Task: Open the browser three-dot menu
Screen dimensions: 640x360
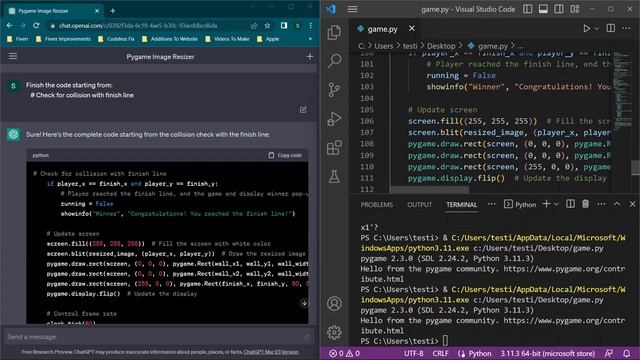Action: click(311, 25)
